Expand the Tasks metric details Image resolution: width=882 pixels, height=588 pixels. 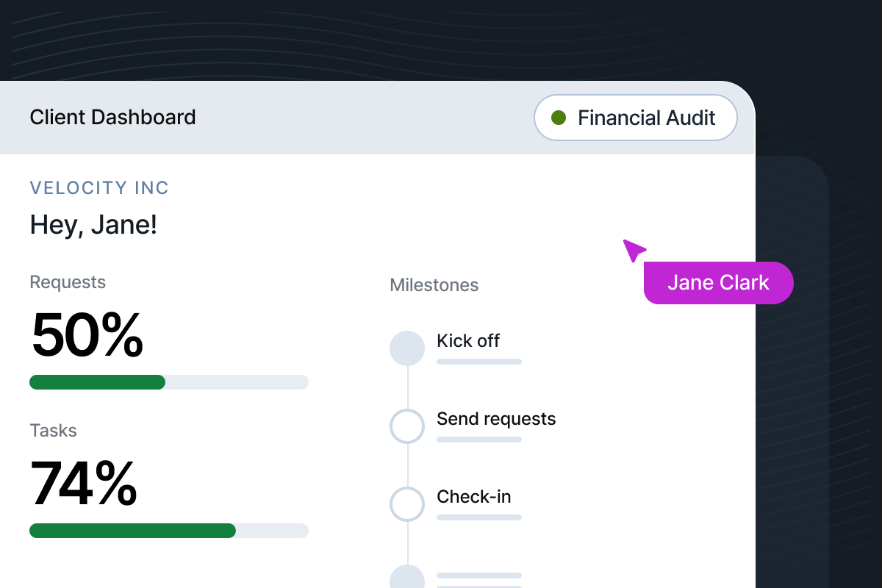54,431
